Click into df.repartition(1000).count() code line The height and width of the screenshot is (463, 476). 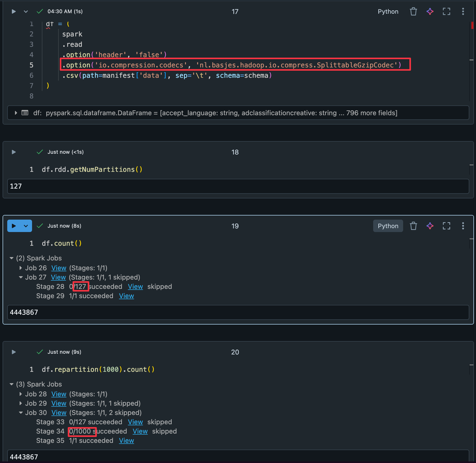tap(98, 369)
